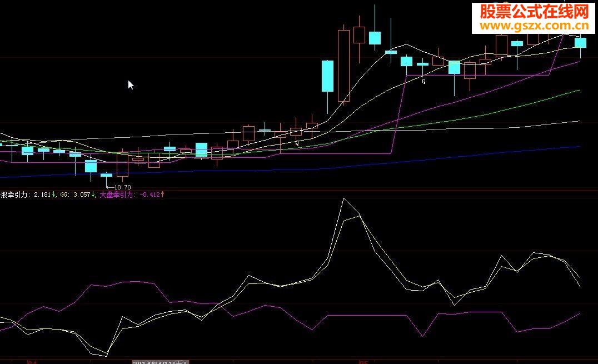Click the last cyan candlestick at right edge

[580, 43]
